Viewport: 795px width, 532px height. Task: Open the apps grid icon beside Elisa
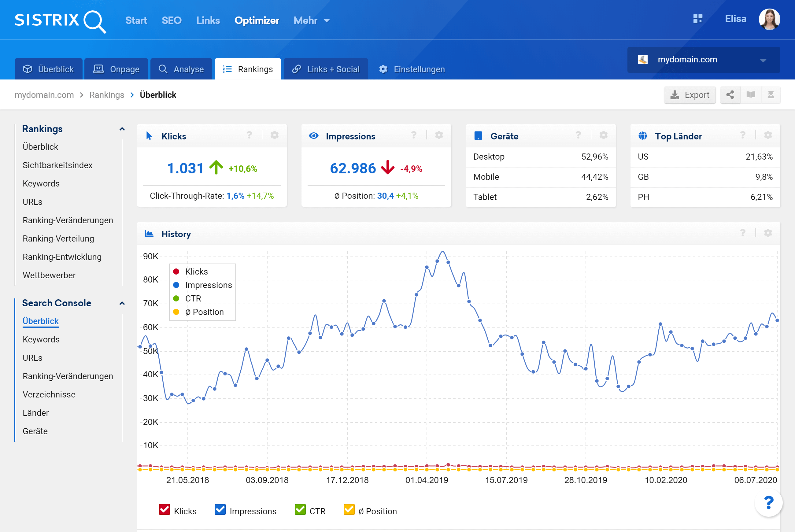point(698,19)
